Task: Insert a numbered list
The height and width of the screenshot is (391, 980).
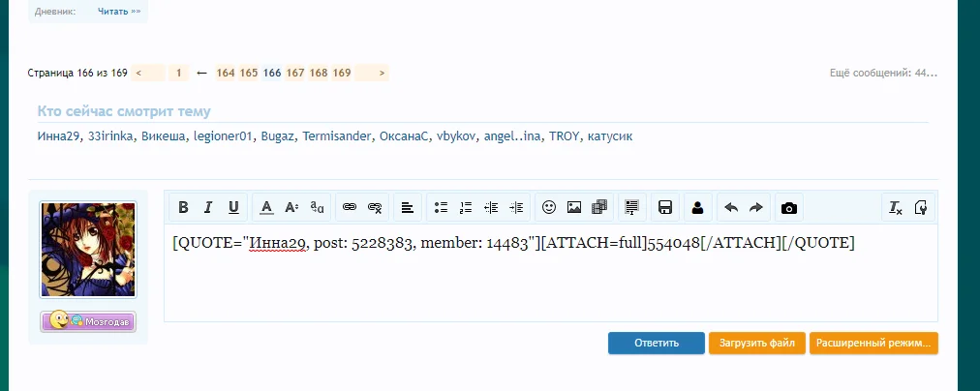Action: click(x=466, y=207)
